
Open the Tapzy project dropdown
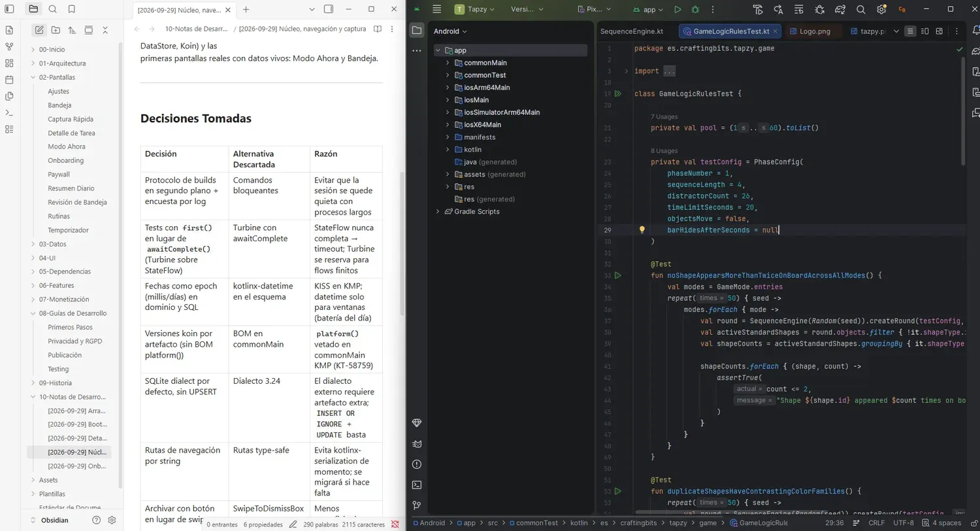[475, 10]
